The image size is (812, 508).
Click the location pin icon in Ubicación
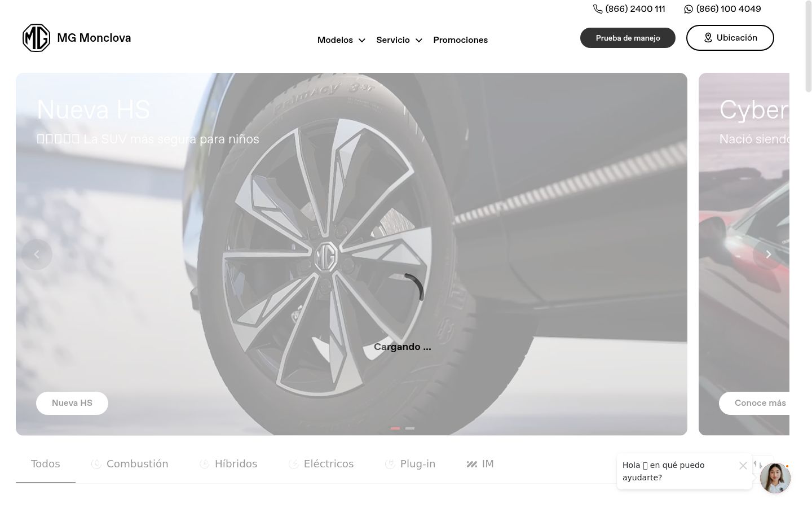tap(708, 38)
